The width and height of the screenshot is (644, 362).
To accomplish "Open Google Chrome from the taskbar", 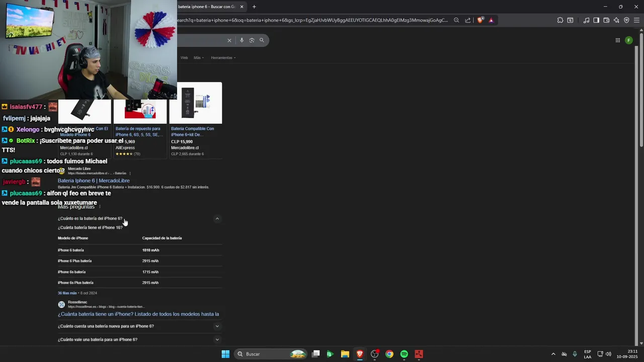I will click(389, 354).
